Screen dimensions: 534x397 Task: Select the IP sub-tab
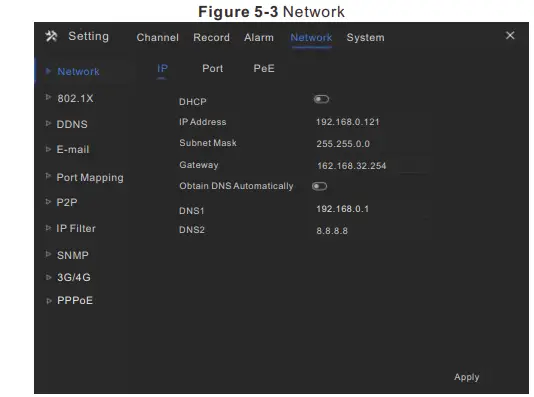162,68
